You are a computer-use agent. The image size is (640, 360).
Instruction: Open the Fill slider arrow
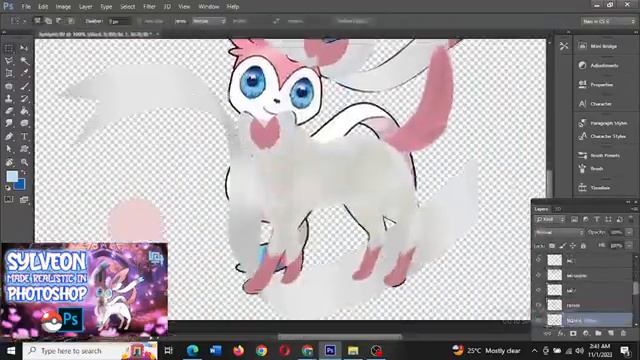629,246
